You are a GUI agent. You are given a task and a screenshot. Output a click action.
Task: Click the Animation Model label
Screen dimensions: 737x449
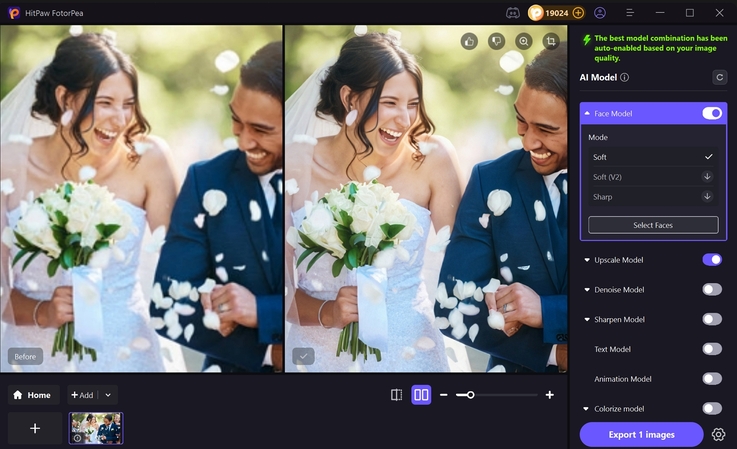(623, 379)
